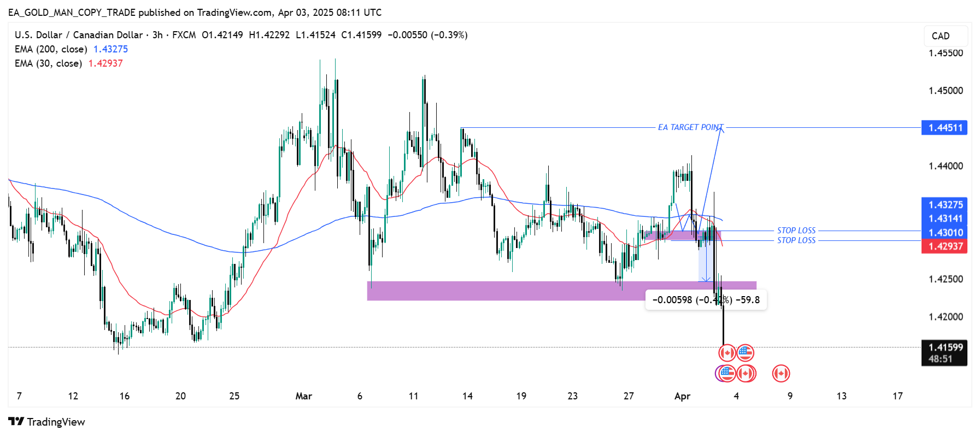
Task: Open the CAD currency selector on the price axis
Action: tap(946, 36)
